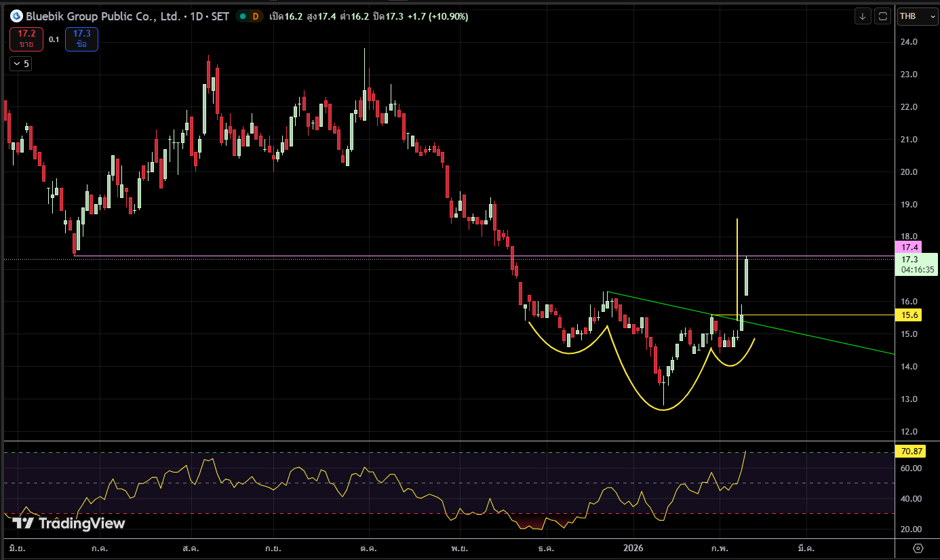Click the มี.ค. month label on time axis
Screen dimensions: 940x560
(806, 547)
